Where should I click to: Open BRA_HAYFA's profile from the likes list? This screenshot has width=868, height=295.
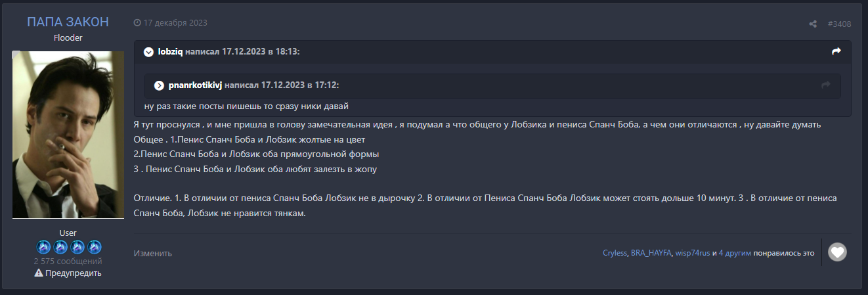tap(651, 253)
